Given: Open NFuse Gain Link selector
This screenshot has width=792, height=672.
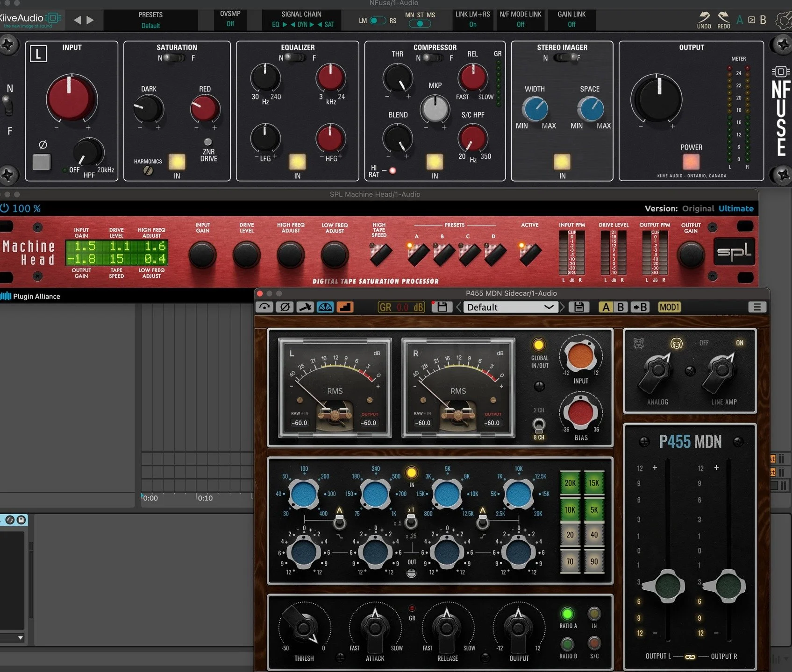Looking at the screenshot, I should (x=571, y=19).
